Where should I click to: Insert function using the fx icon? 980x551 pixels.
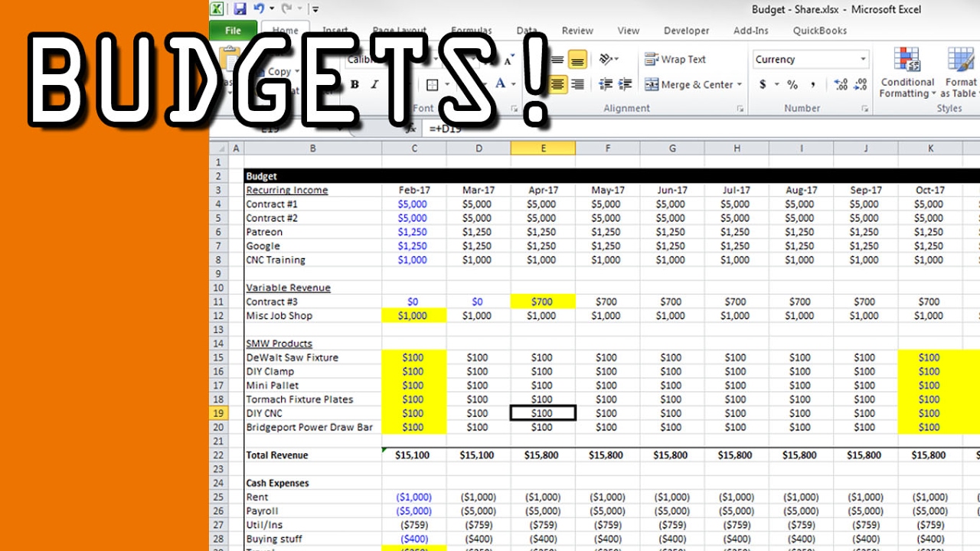click(410, 129)
